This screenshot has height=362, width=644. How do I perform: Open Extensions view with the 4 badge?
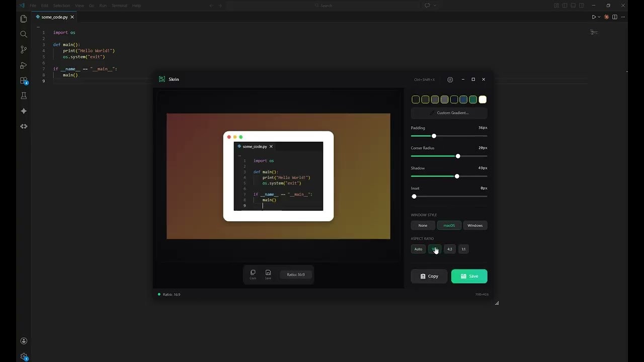[x=24, y=80]
